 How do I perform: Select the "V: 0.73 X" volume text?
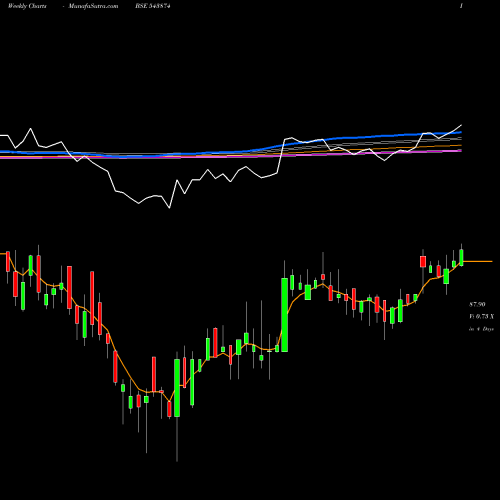[x=481, y=316]
